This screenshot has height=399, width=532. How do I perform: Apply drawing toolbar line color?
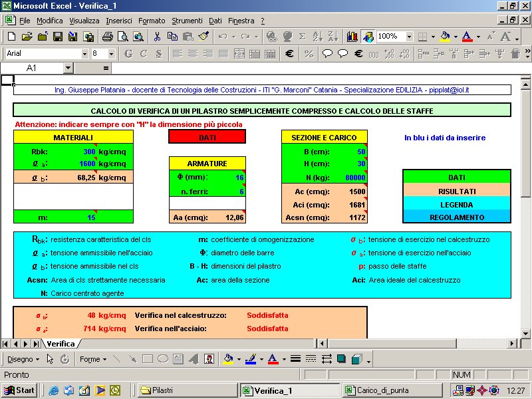[x=251, y=359]
